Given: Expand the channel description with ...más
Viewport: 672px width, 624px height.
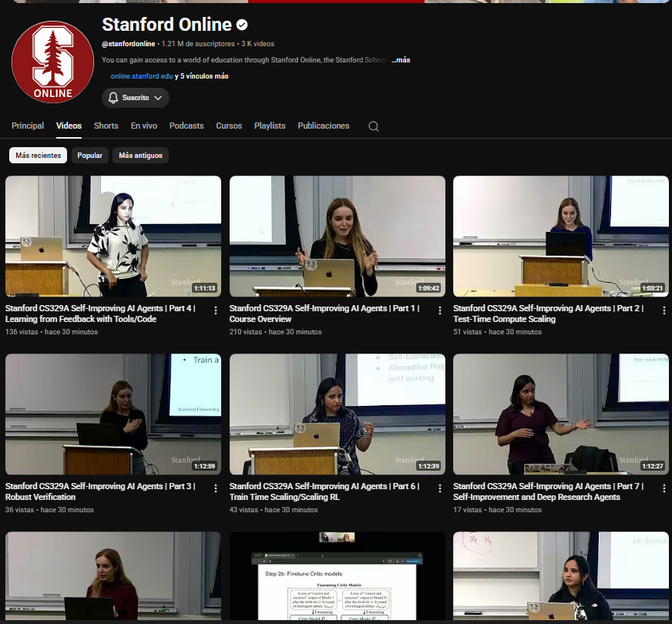Looking at the screenshot, I should click(x=401, y=60).
